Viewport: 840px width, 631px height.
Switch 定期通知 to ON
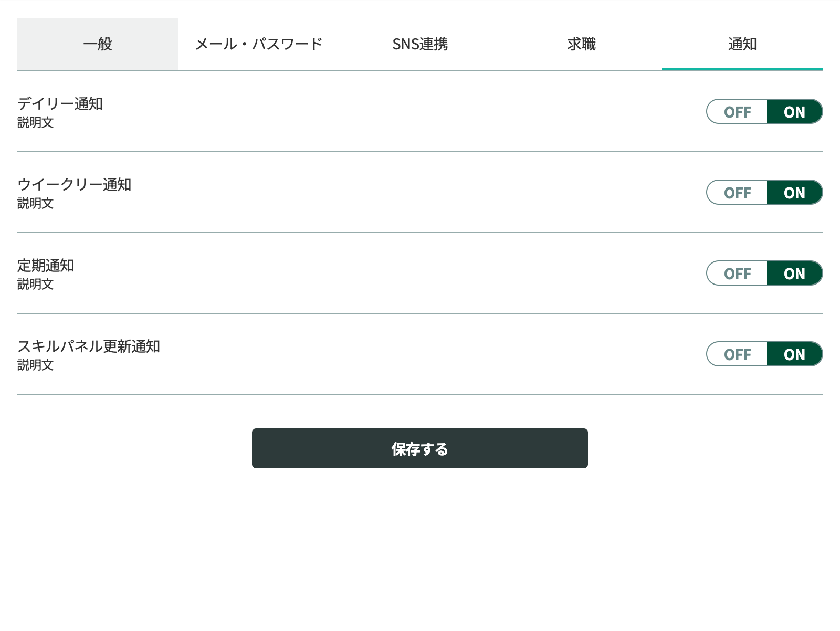(x=794, y=274)
